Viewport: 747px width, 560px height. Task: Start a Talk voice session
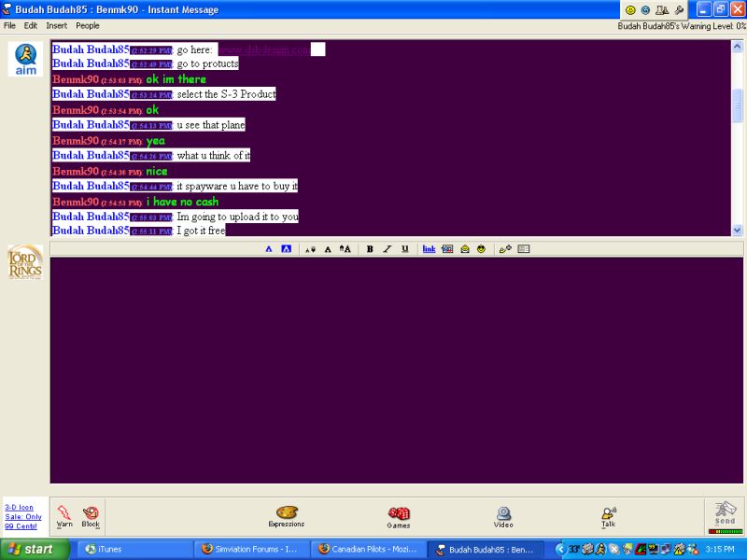tap(608, 516)
